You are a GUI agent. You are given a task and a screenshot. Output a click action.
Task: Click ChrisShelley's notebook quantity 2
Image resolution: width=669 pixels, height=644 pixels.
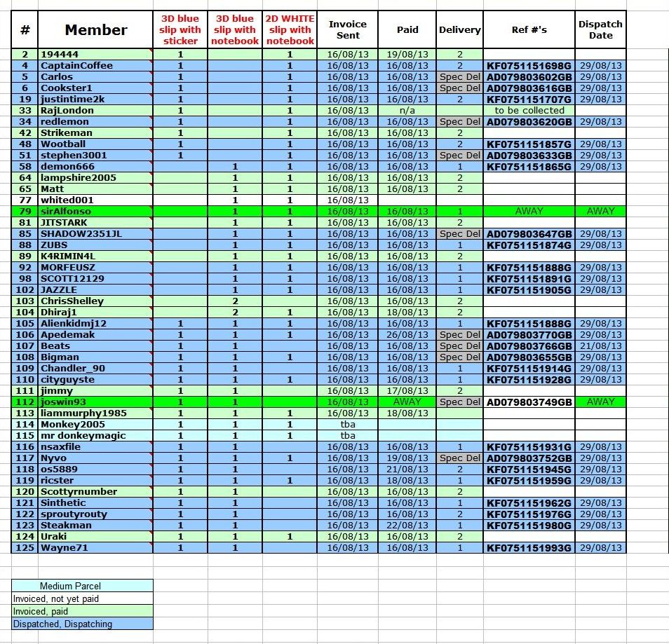[x=235, y=301]
